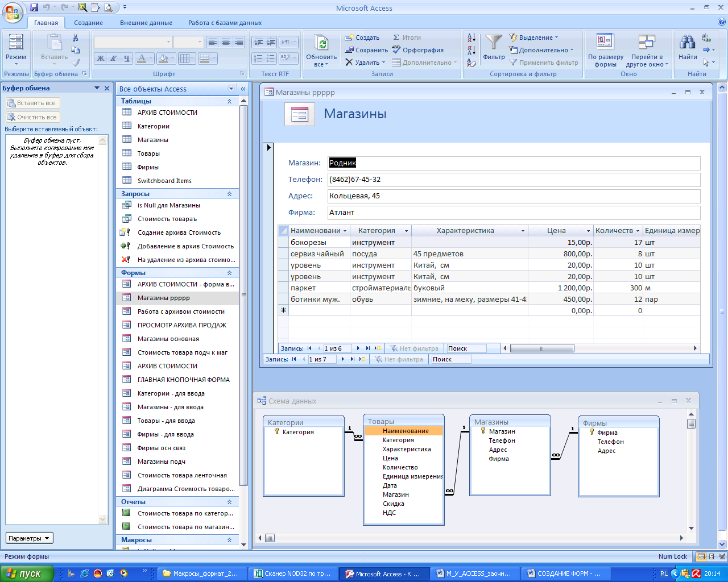Collapse the Таблицы group in navigation pane

click(x=230, y=101)
